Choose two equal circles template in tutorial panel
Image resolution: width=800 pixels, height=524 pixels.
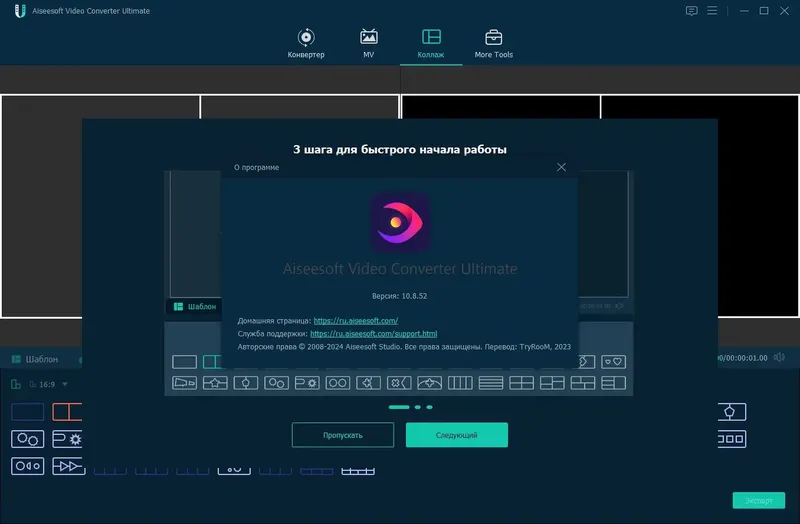337,383
